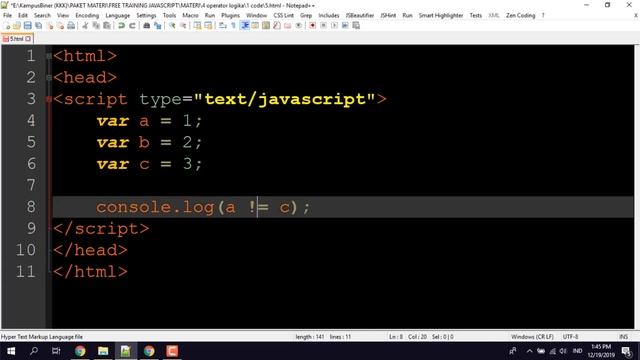Click the Save All toolbar icon
Image resolution: width=640 pixels, height=360 pixels.
tap(38, 25)
